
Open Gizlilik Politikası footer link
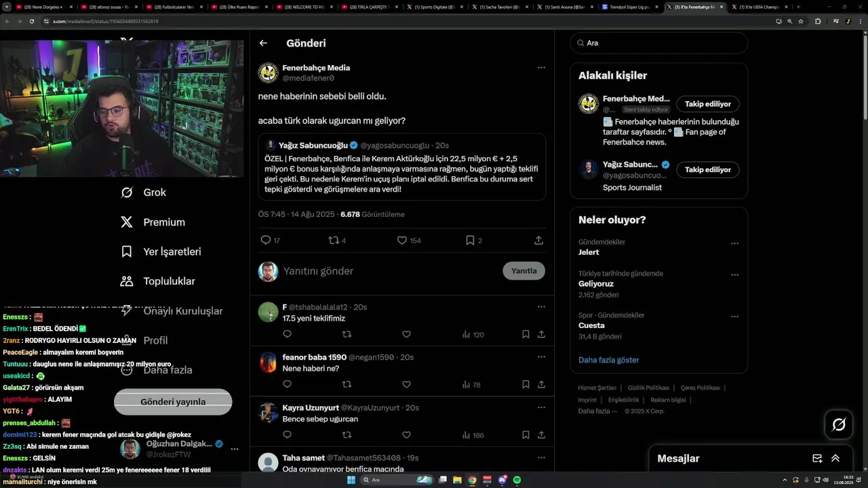648,388
